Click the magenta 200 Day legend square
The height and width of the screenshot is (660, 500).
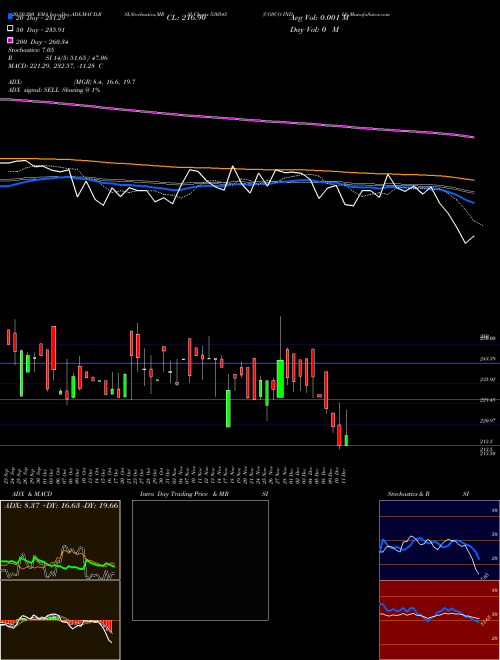(11, 40)
